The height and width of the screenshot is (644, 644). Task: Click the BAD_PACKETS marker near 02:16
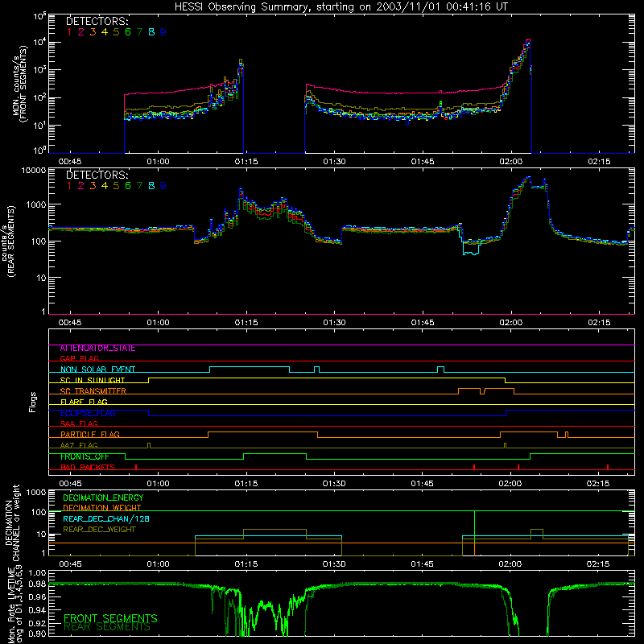point(608,467)
